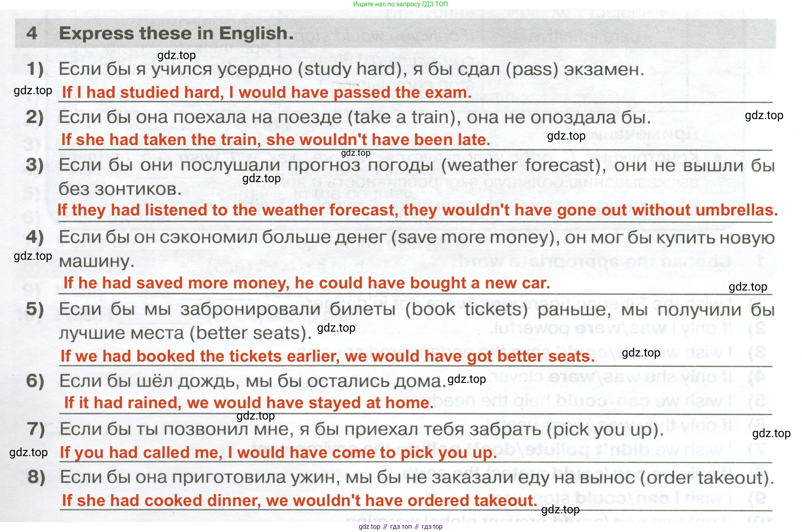Click Russian sentence 3 about the weather forecast
802x532 pixels.
(x=417, y=177)
